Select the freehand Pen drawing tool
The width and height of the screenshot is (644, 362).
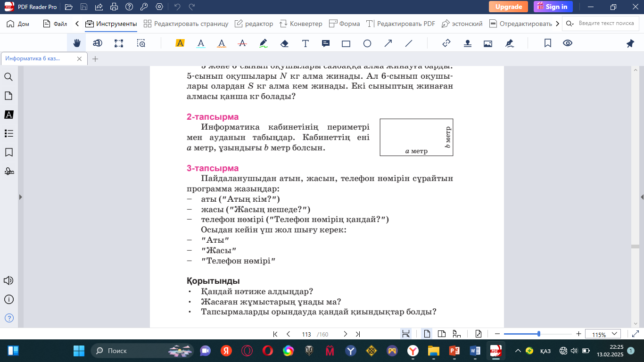click(264, 43)
